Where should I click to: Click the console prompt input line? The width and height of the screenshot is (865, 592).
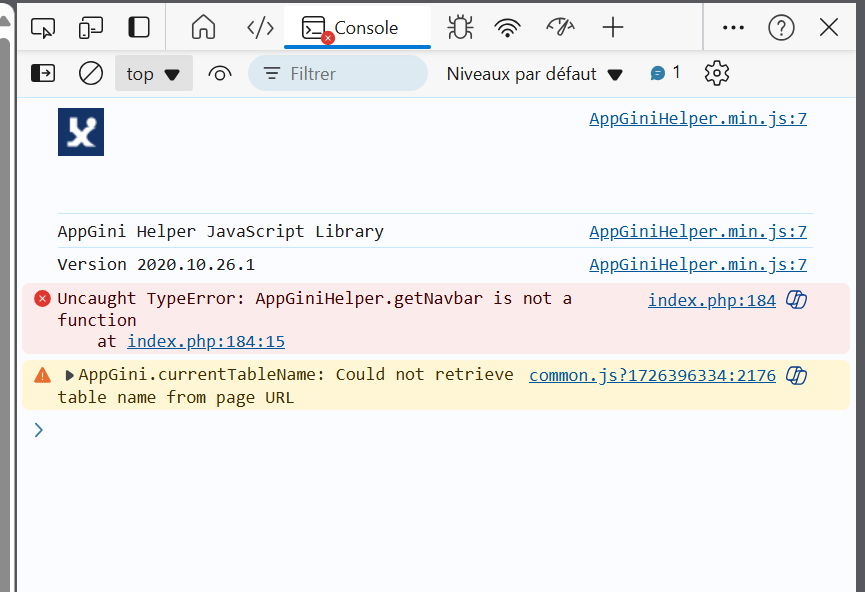[x=436, y=430]
